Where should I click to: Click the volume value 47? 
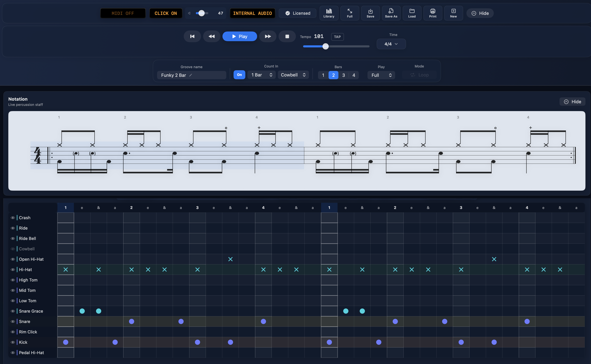[221, 13]
